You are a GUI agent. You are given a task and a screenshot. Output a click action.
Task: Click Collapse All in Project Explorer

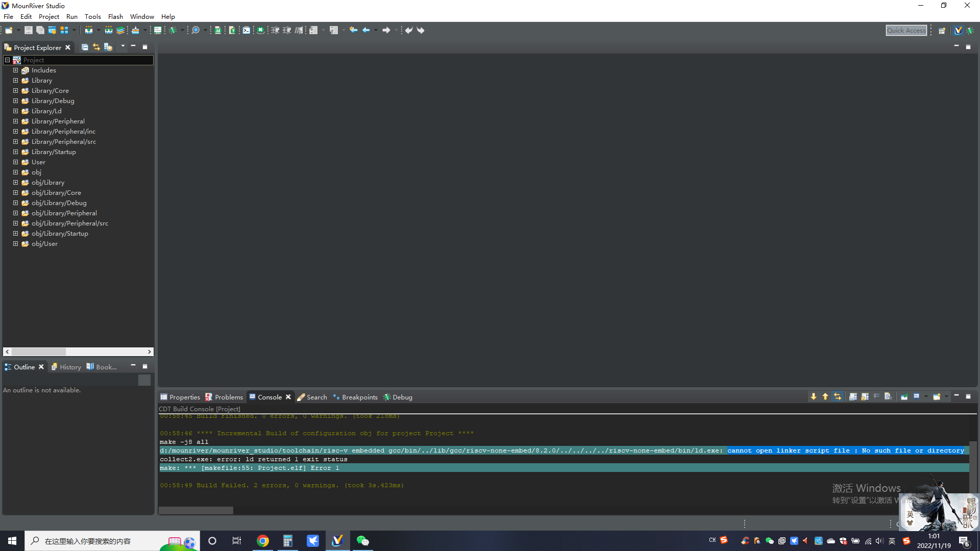[x=85, y=47]
